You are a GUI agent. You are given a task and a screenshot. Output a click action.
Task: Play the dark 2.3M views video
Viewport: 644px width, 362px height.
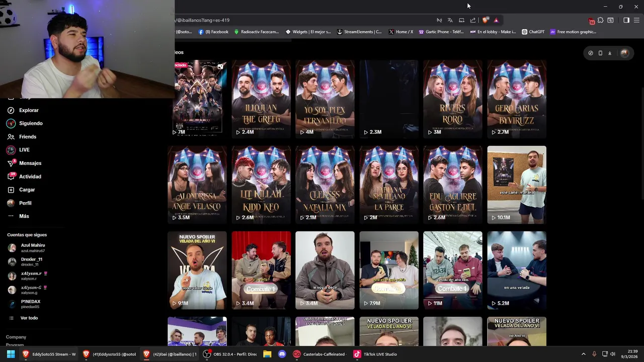tap(389, 99)
